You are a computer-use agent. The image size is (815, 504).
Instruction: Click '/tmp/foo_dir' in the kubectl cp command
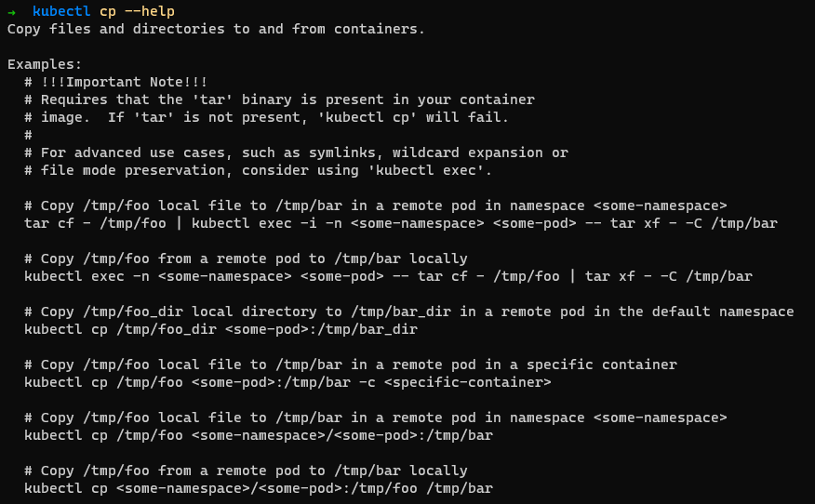click(x=167, y=329)
